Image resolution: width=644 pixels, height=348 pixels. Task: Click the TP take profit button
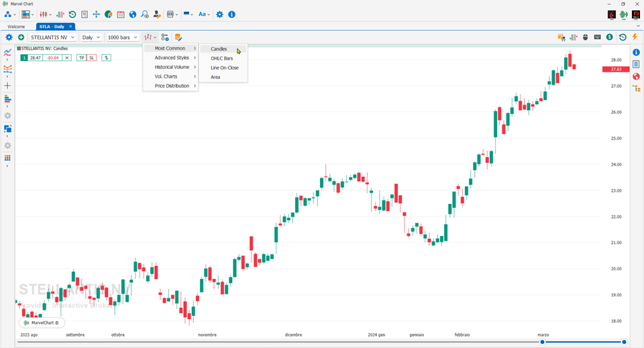(81, 58)
